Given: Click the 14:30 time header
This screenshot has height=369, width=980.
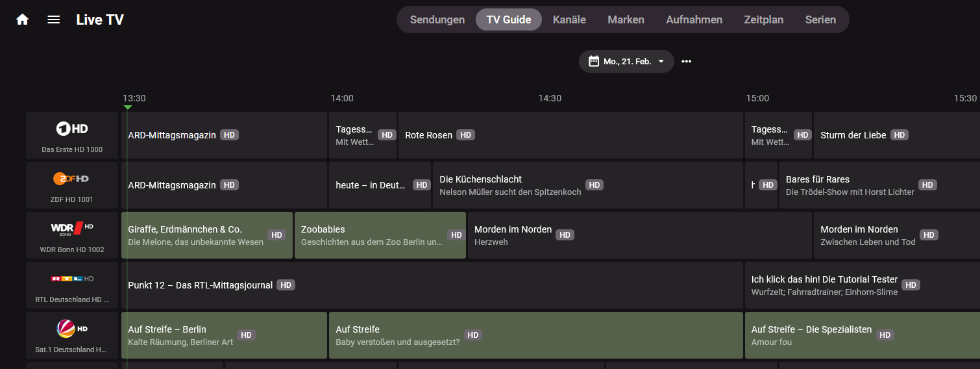Looking at the screenshot, I should click(550, 98).
